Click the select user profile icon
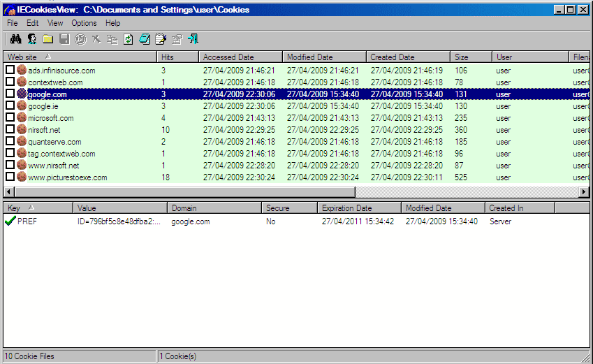 point(31,39)
